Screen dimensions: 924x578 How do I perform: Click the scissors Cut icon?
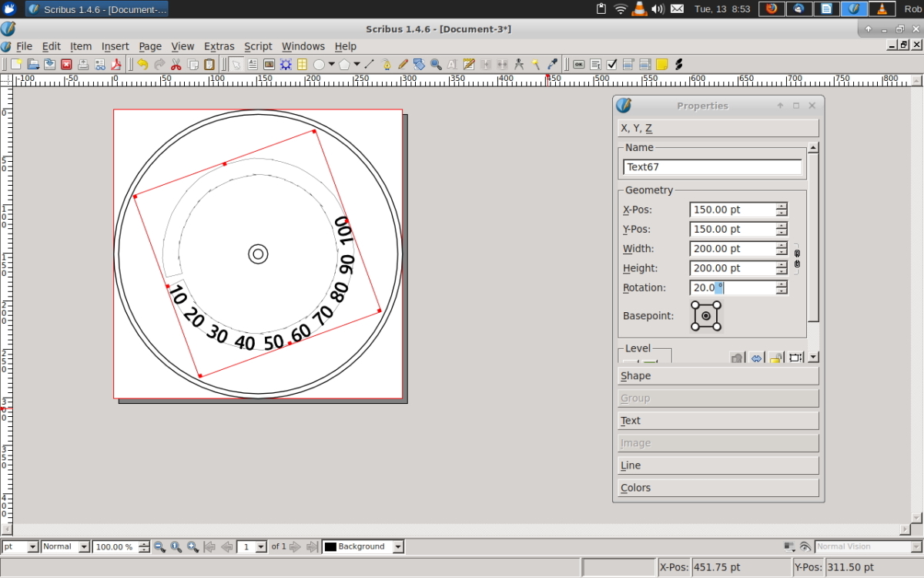click(176, 65)
